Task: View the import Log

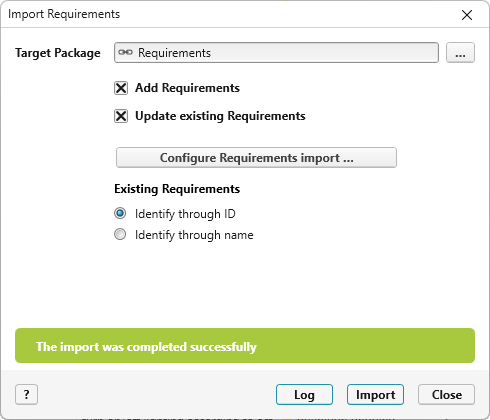Action: 304,395
